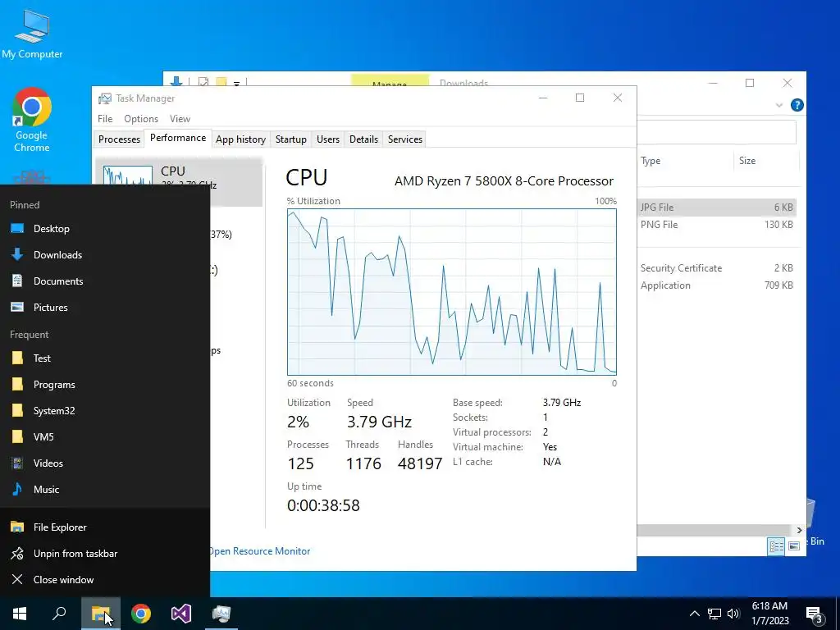
Task: Click the Start button on taskbar
Action: (20, 614)
